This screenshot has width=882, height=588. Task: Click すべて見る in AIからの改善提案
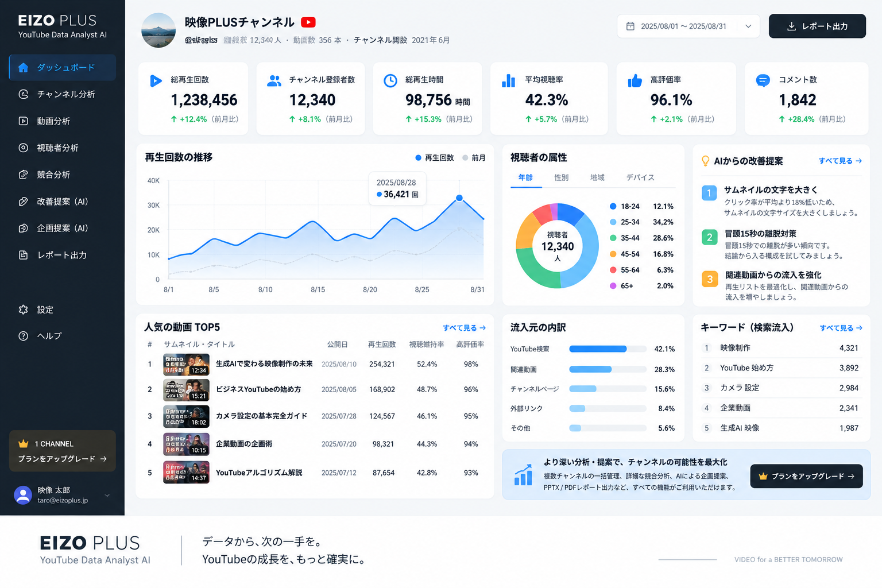[x=840, y=161]
